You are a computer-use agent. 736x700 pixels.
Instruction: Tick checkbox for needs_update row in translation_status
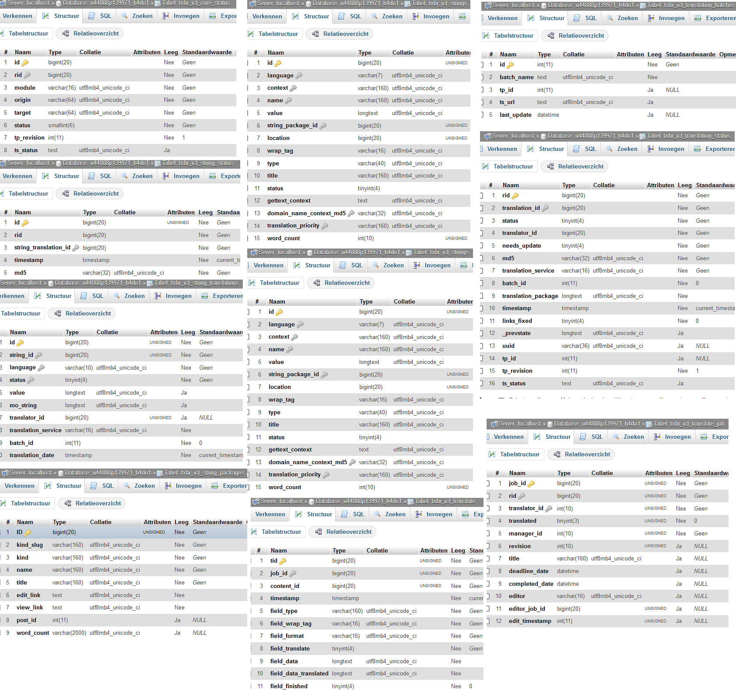pyautogui.click(x=481, y=246)
